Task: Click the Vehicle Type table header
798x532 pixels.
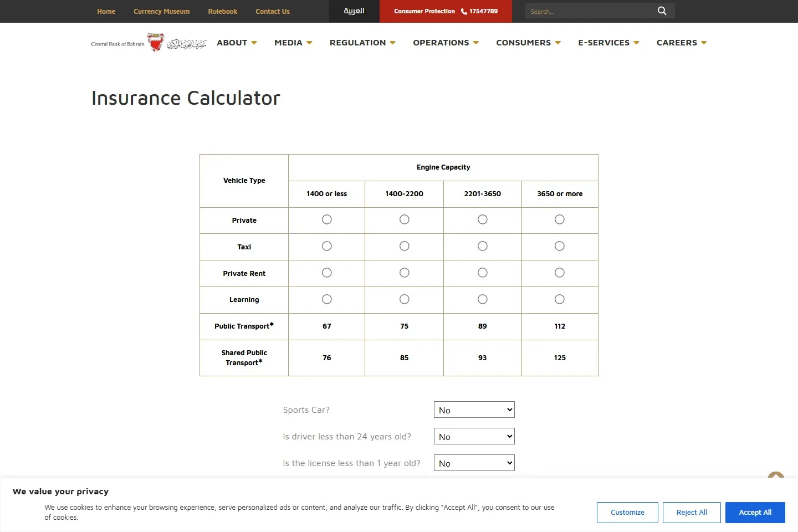Action: coord(244,181)
